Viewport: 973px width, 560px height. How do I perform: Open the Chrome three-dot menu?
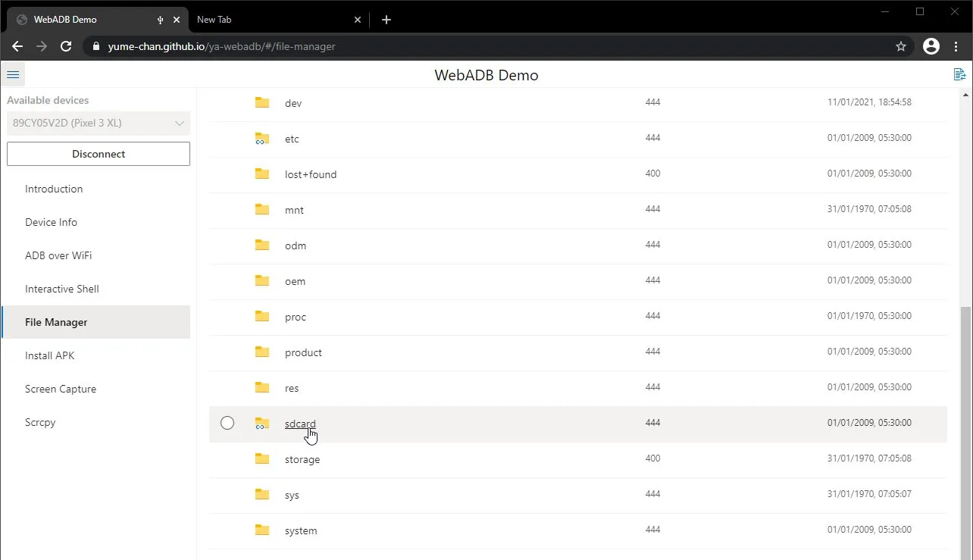[956, 46]
